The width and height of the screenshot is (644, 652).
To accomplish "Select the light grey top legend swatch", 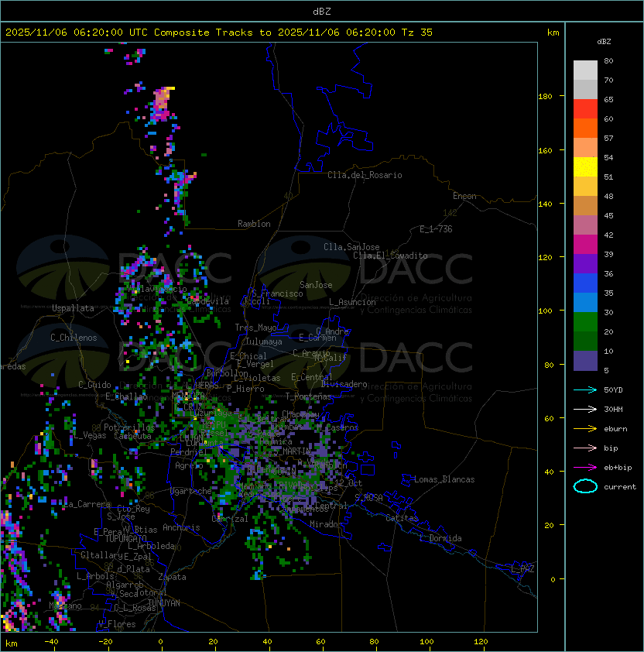I will click(x=585, y=70).
